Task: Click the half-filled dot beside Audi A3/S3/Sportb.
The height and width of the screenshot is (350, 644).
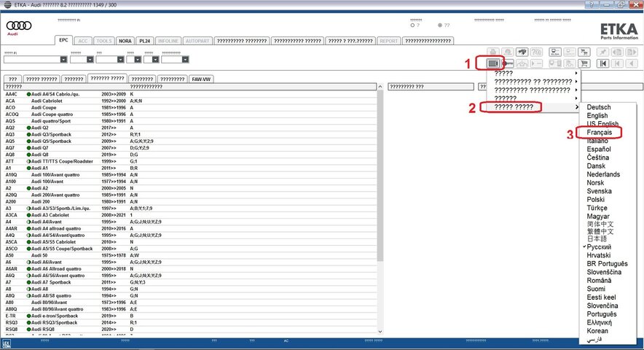Action: (28, 209)
